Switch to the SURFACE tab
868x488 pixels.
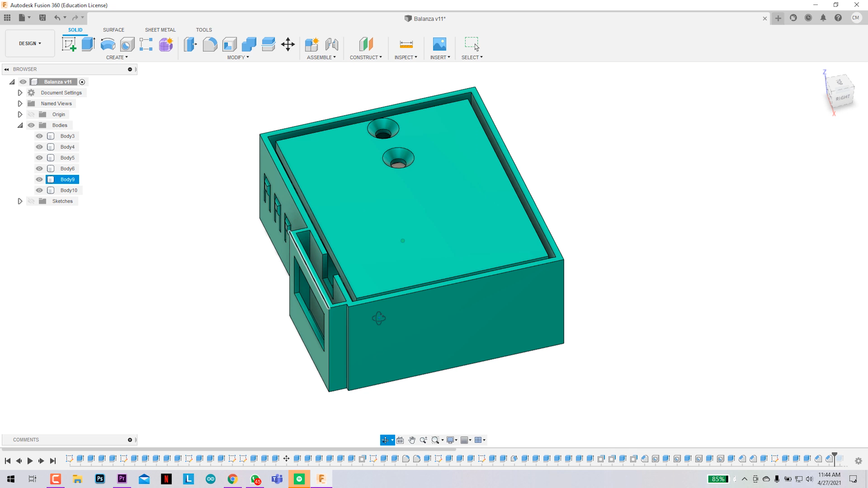[x=113, y=30]
